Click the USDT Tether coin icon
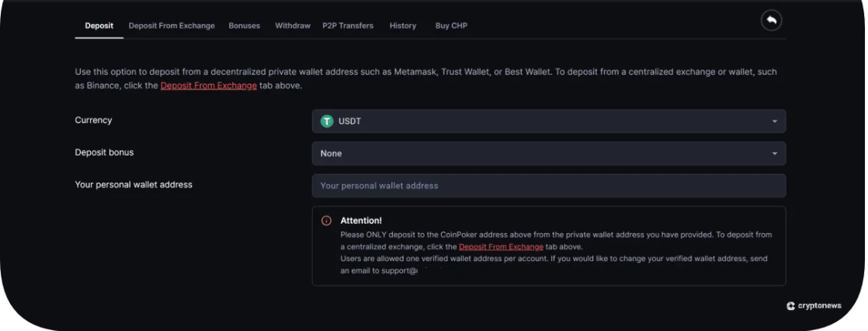Image resolution: width=868 pixels, height=331 pixels. [327, 121]
